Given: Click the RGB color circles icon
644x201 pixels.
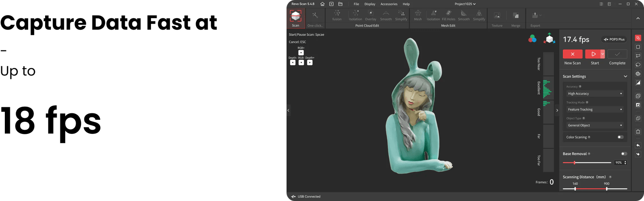Looking at the screenshot, I should pyautogui.click(x=532, y=39).
